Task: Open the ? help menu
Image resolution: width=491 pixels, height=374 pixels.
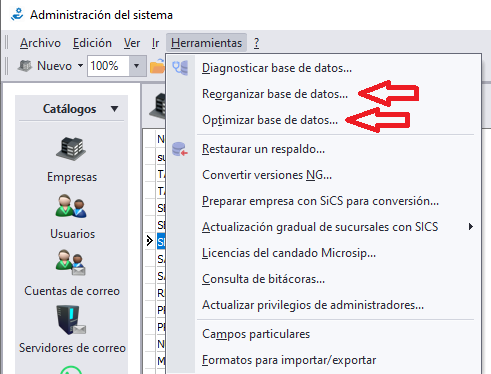Action: pos(256,43)
